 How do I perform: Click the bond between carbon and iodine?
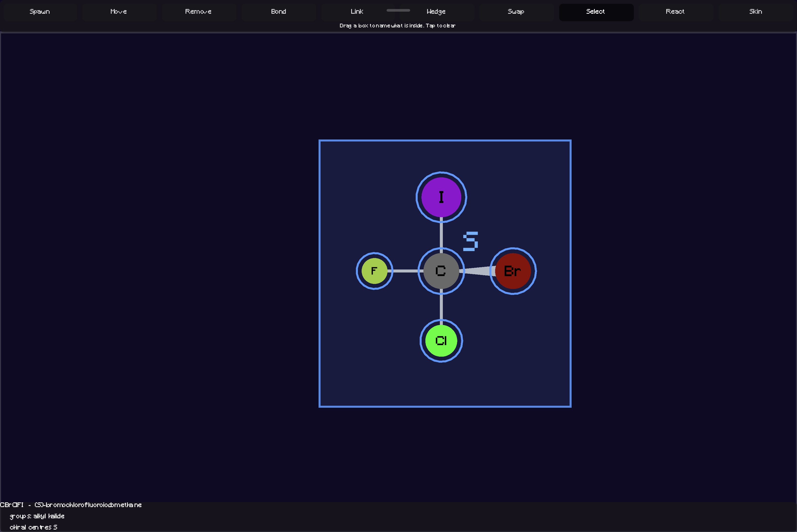point(441,235)
